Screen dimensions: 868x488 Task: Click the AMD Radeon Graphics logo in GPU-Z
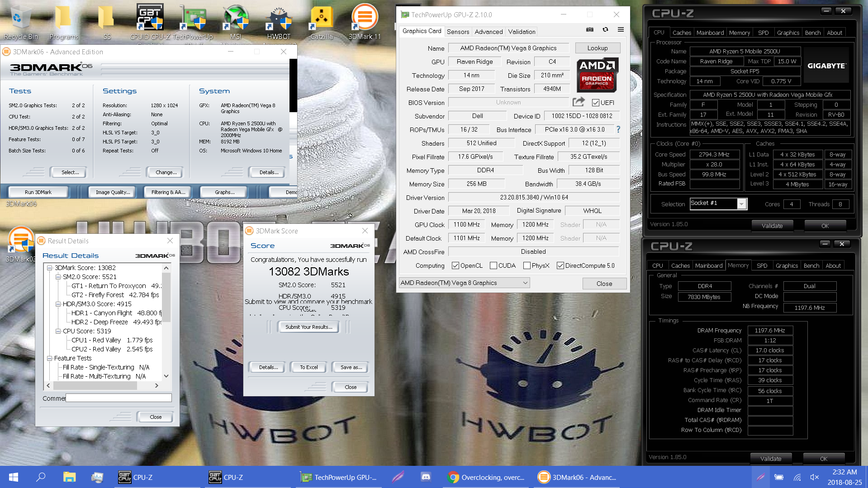597,75
